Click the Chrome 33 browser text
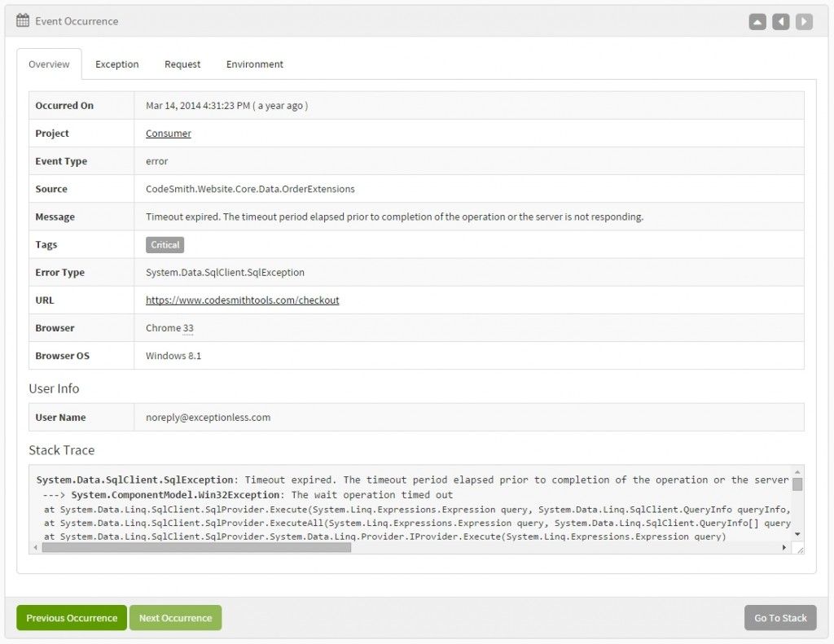 (168, 327)
